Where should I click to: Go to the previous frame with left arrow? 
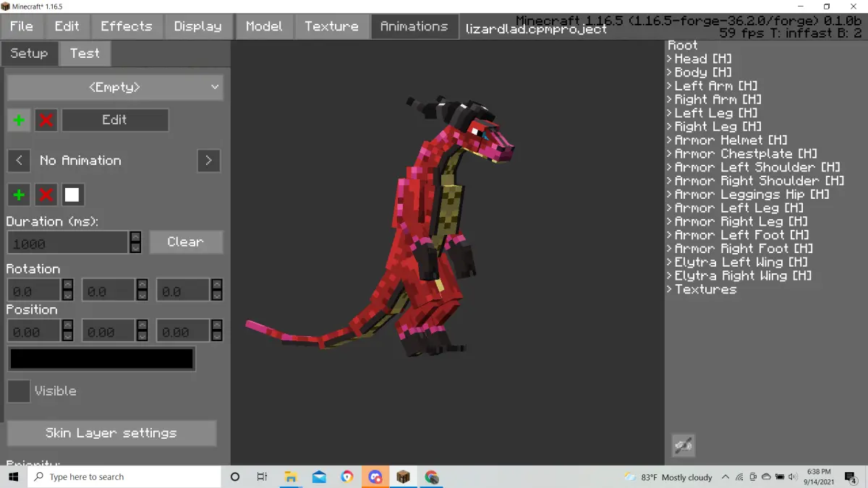pos(19,160)
